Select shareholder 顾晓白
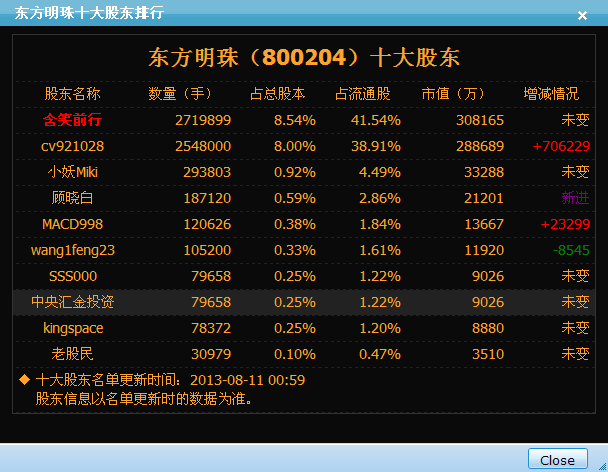The height and width of the screenshot is (472, 608). pyautogui.click(x=73, y=198)
